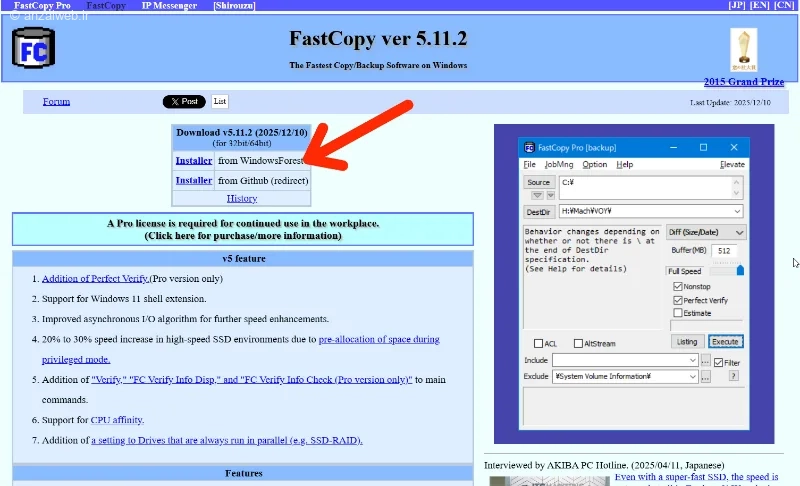Screen dimensions: 800x486
Task: Click the FastCopy FC logo icon
Action: pyautogui.click(x=33, y=48)
